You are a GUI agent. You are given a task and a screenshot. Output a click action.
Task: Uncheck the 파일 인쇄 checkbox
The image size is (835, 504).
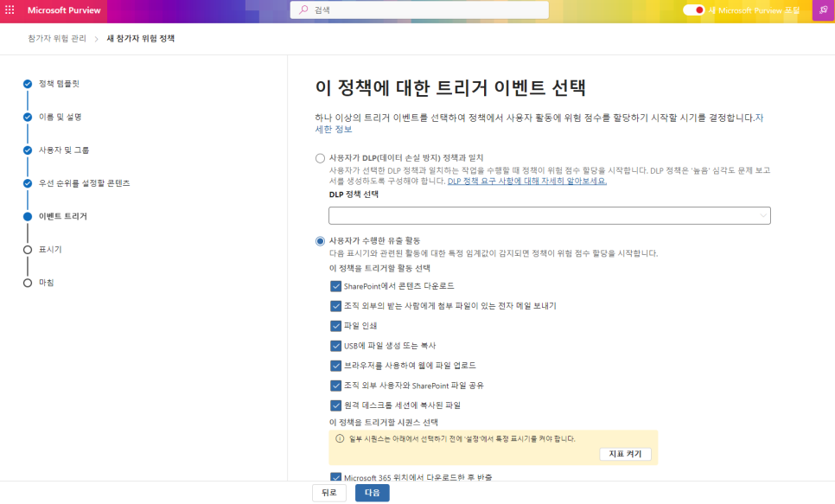(x=335, y=326)
